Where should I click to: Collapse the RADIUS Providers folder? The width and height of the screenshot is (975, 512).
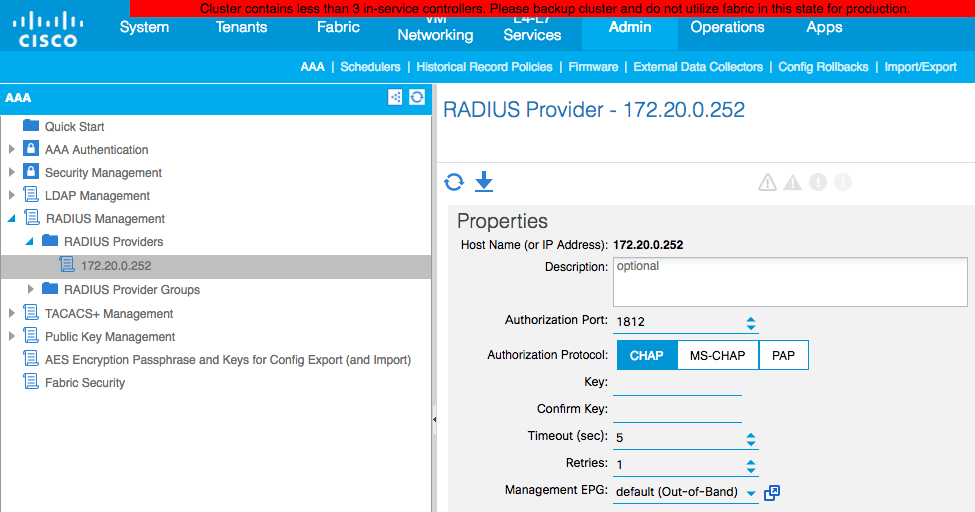point(29,241)
